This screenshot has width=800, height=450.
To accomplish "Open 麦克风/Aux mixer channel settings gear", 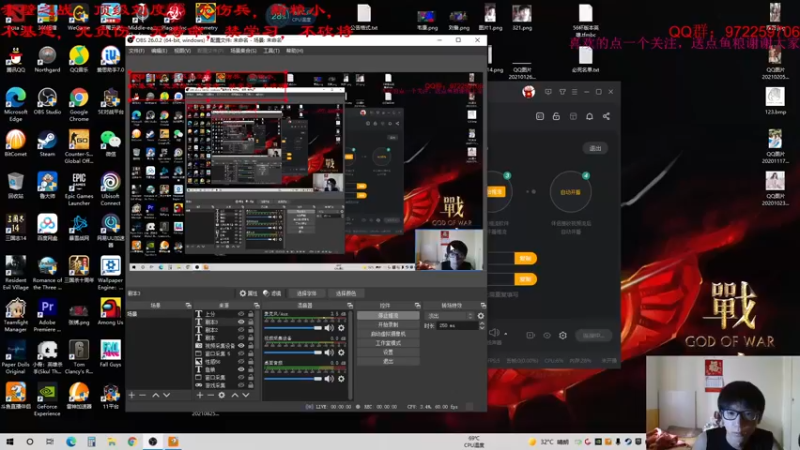I will [341, 328].
